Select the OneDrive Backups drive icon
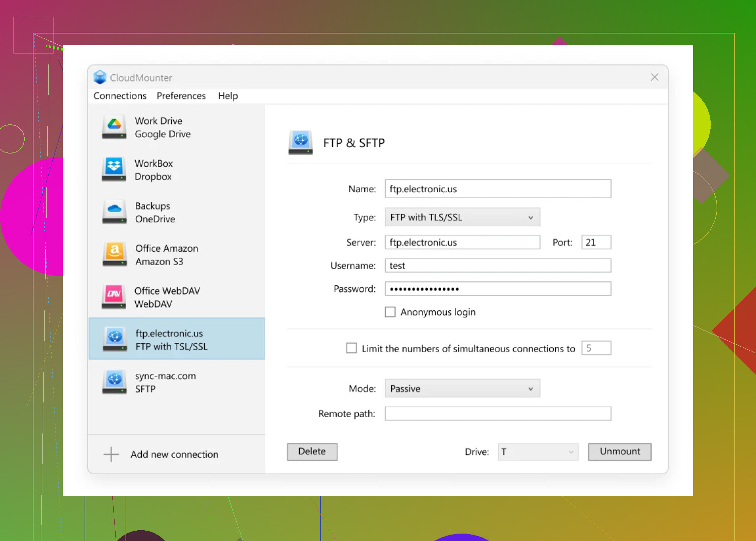The image size is (756, 541). (x=114, y=212)
